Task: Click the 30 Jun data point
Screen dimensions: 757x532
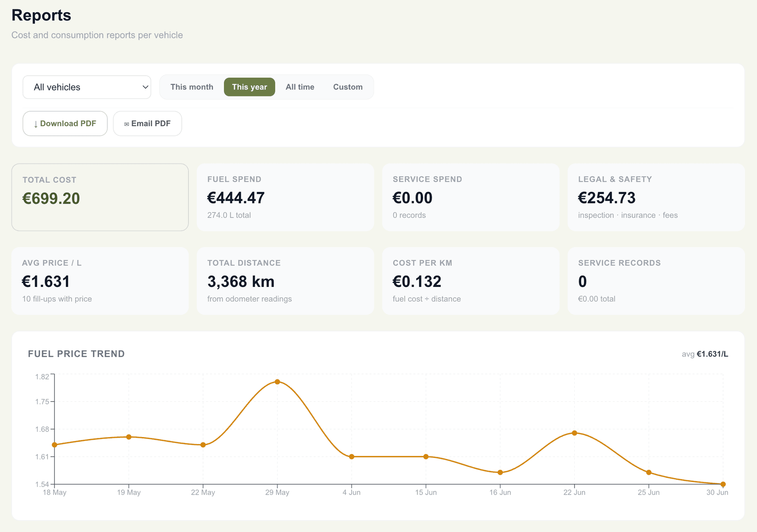Action: coord(723,484)
